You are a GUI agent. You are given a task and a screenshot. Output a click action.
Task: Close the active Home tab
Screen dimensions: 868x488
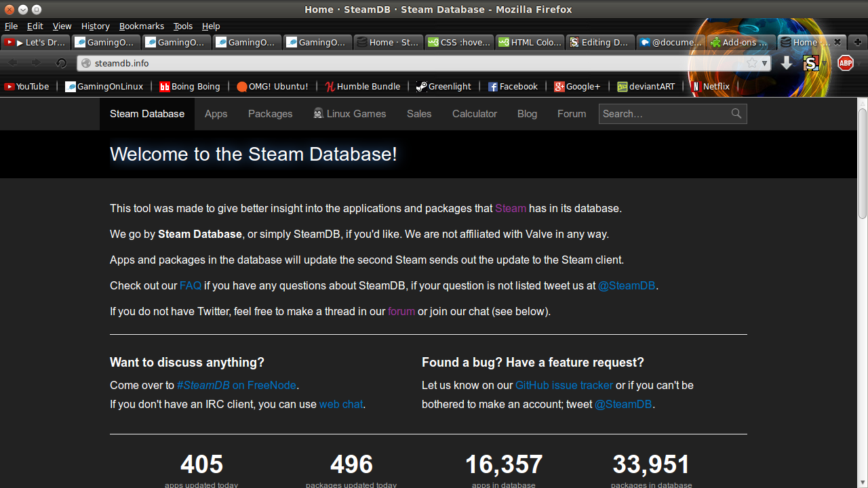coord(837,42)
